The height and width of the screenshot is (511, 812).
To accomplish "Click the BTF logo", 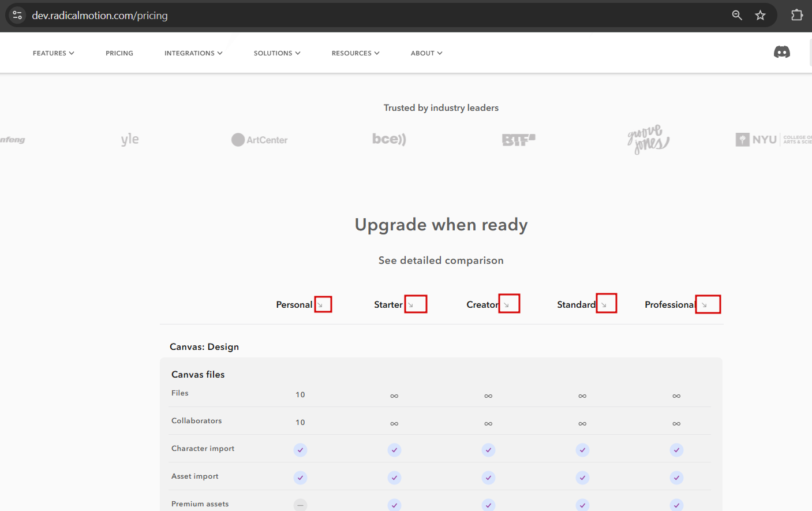I will tap(519, 140).
